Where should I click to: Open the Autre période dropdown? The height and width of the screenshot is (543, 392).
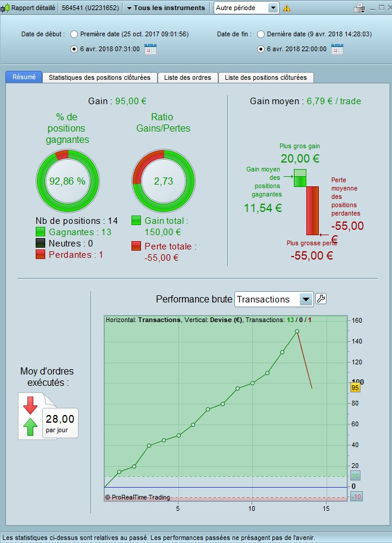pyautogui.click(x=246, y=8)
